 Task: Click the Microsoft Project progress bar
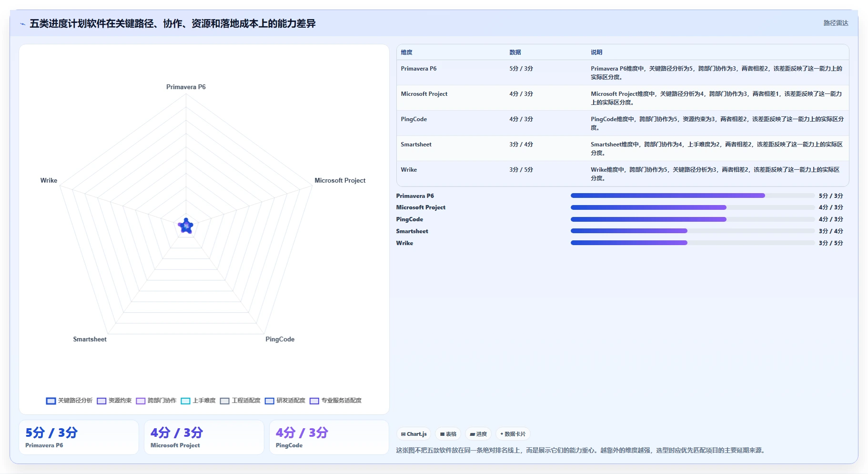(x=693, y=207)
